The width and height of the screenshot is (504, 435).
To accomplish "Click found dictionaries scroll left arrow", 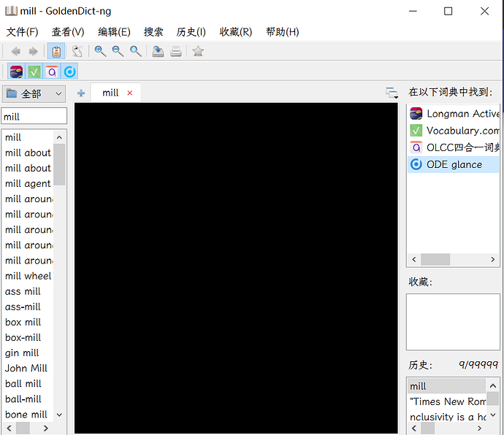I will click(414, 259).
